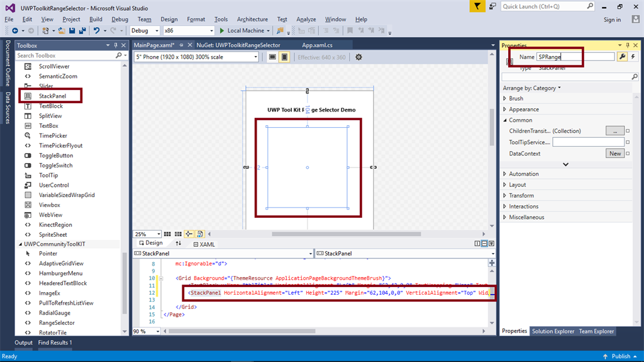Image resolution: width=644 pixels, height=362 pixels.
Task: Swap Design and XAML panes
Action: pyautogui.click(x=178, y=244)
